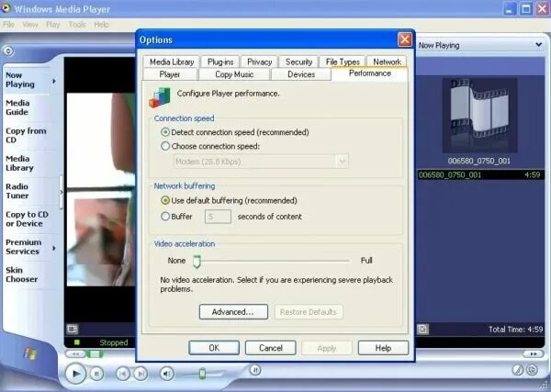Open the Tools menu

click(77, 25)
